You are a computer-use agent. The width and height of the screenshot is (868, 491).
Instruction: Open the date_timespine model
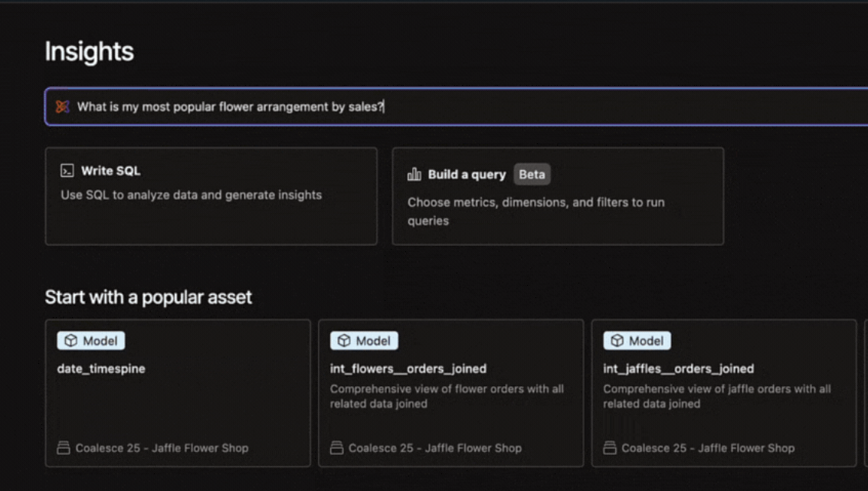[101, 369]
